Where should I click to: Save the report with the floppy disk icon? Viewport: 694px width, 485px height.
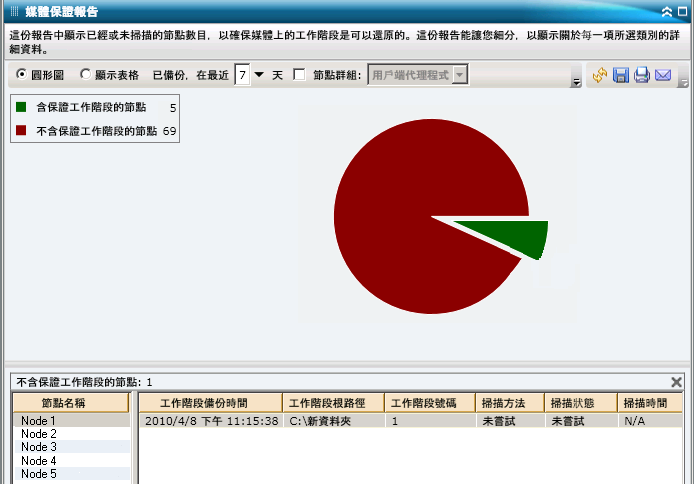pos(621,75)
